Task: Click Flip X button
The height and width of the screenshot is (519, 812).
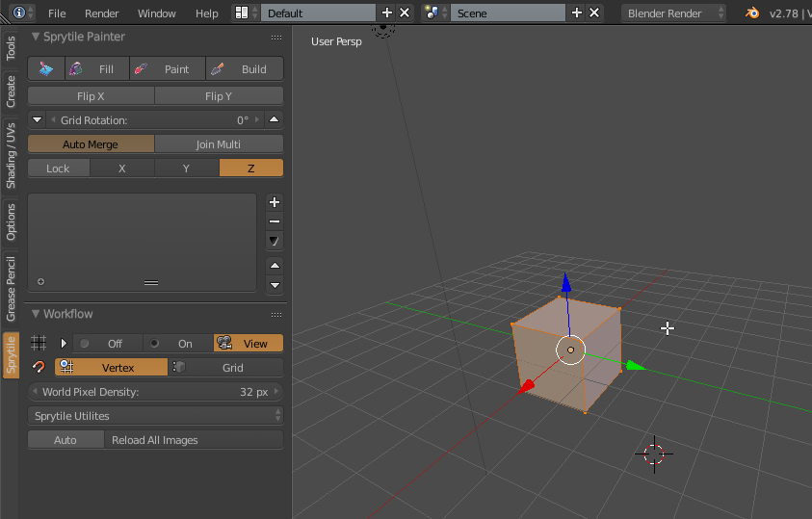Action: point(91,96)
